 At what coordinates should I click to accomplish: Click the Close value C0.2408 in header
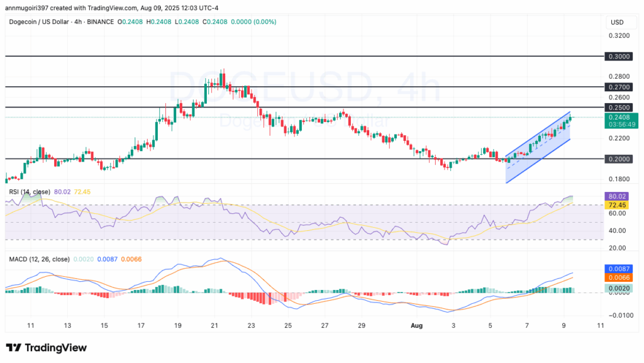(215, 22)
